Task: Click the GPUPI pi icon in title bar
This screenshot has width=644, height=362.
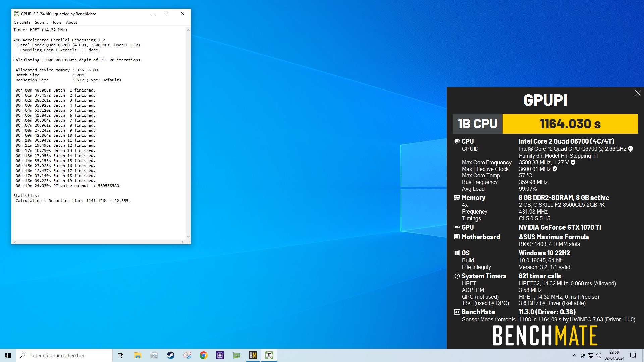Action: coord(17,14)
